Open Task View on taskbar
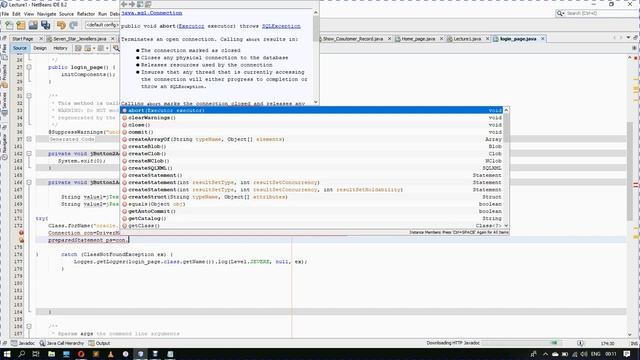Screen dimensions: 640x360 click(x=36, y=354)
